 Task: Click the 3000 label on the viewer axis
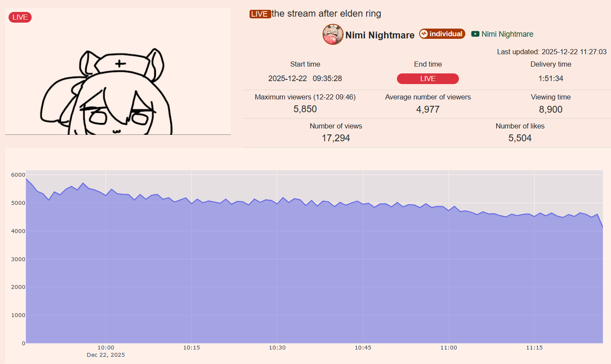coord(18,259)
